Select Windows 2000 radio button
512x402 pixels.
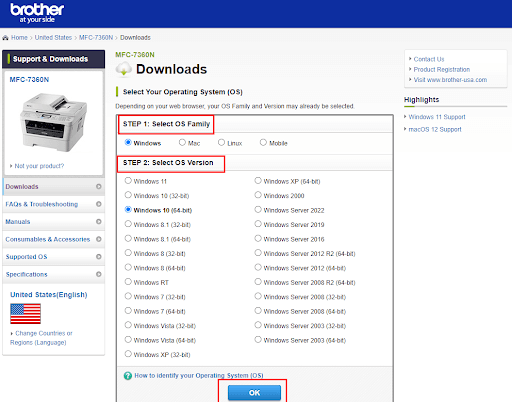pos(258,195)
